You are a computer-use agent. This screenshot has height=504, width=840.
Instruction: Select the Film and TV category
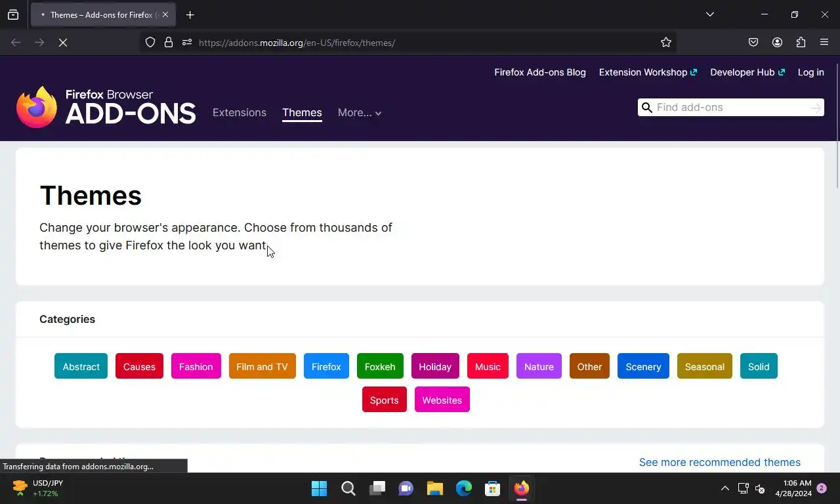point(262,366)
